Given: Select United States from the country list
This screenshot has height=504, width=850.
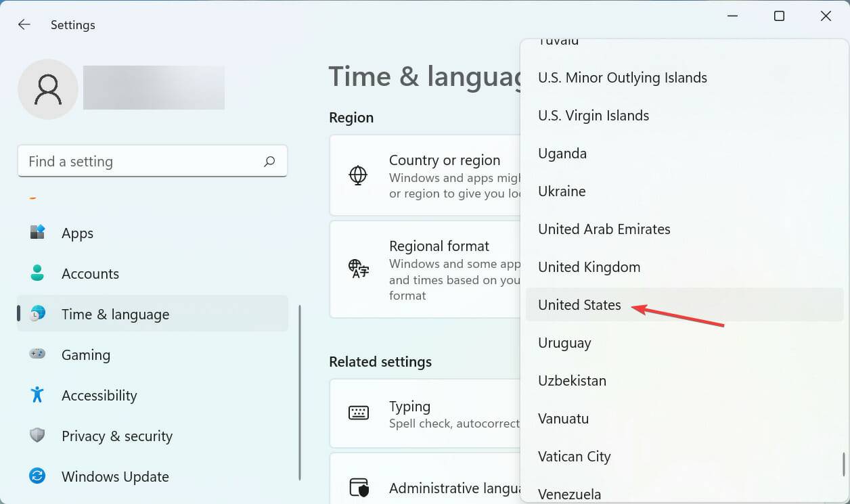Looking at the screenshot, I should tap(579, 305).
